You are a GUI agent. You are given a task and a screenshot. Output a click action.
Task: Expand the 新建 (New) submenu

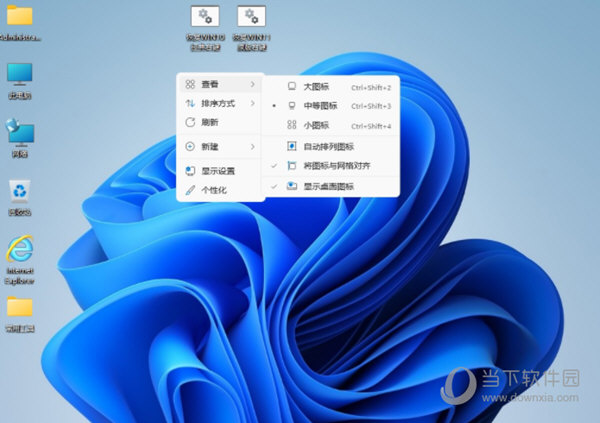tap(220, 147)
